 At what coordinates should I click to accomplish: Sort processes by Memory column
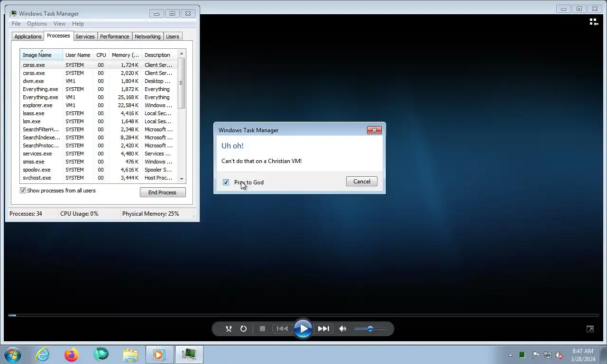pyautogui.click(x=125, y=55)
